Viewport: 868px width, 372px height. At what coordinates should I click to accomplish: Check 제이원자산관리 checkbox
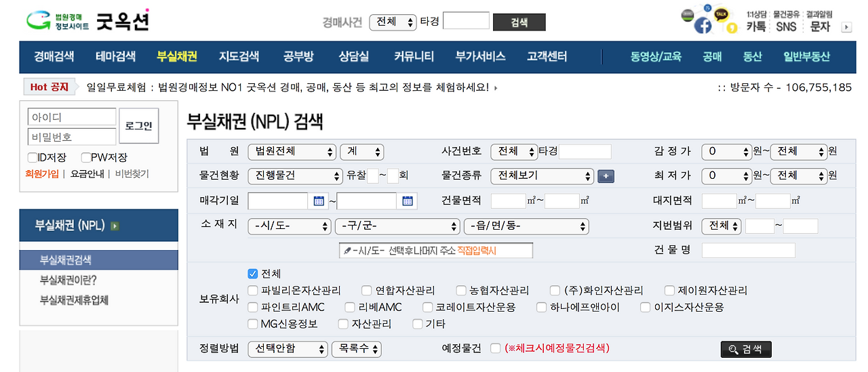[670, 291]
